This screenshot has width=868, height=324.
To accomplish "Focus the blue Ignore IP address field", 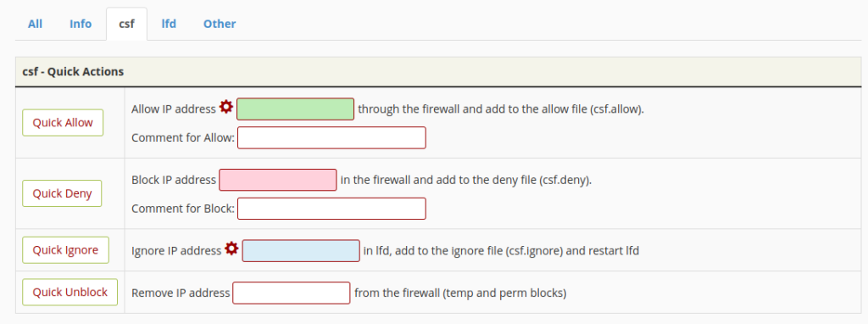I will [x=301, y=251].
